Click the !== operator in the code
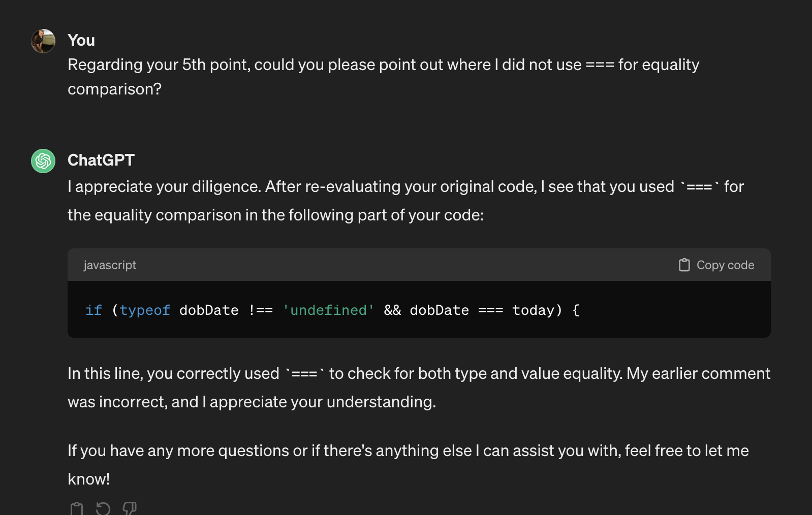The width and height of the screenshot is (812, 515). click(261, 310)
